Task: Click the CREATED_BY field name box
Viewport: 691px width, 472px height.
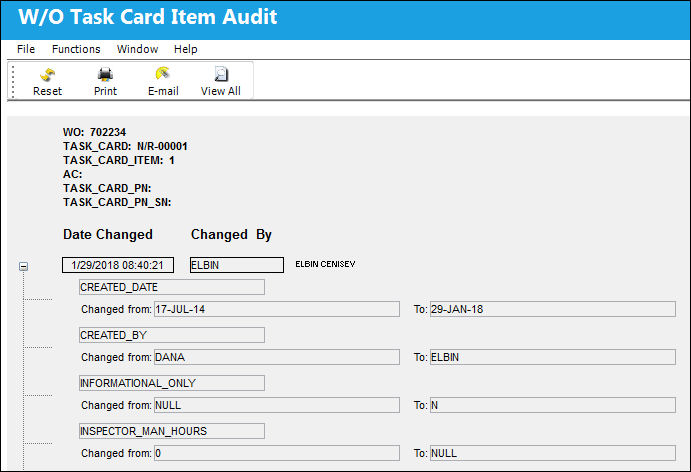Action: pyautogui.click(x=172, y=335)
